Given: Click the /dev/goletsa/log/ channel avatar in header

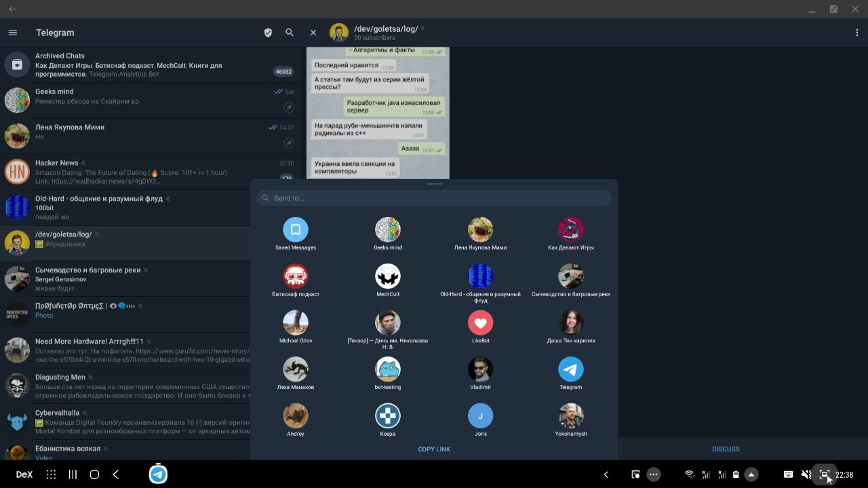Looking at the screenshot, I should tap(339, 33).
